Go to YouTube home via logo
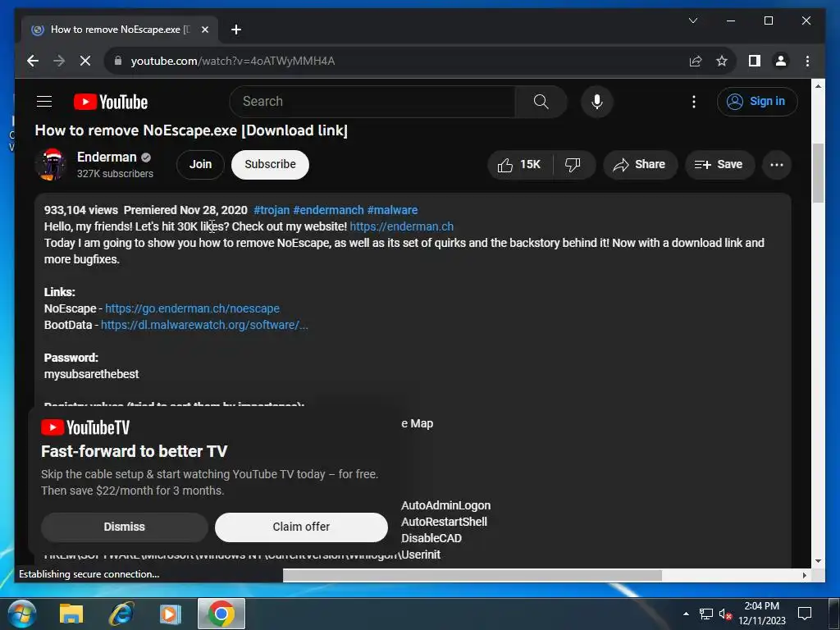The width and height of the screenshot is (840, 630). pyautogui.click(x=111, y=102)
